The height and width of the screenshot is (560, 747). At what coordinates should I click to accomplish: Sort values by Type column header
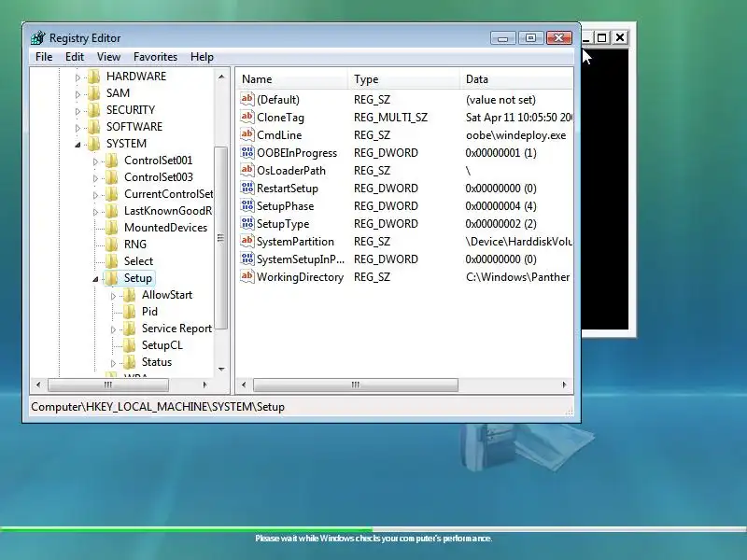pyautogui.click(x=403, y=79)
